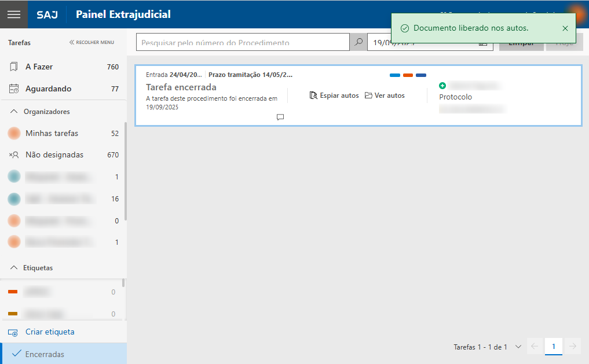Click the A Fazer bookmark icon
The height and width of the screenshot is (364, 589).
click(13, 67)
